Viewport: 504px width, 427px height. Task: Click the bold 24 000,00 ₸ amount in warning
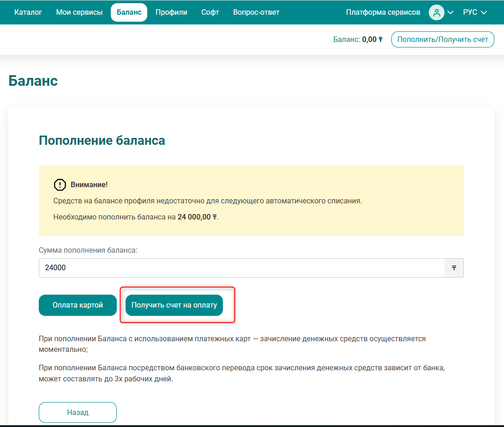click(x=197, y=217)
